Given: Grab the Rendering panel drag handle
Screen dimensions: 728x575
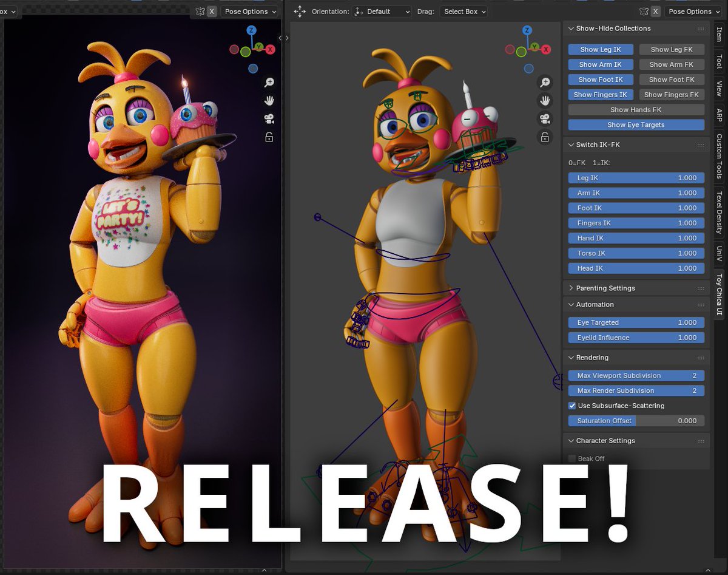Looking at the screenshot, I should point(701,358).
